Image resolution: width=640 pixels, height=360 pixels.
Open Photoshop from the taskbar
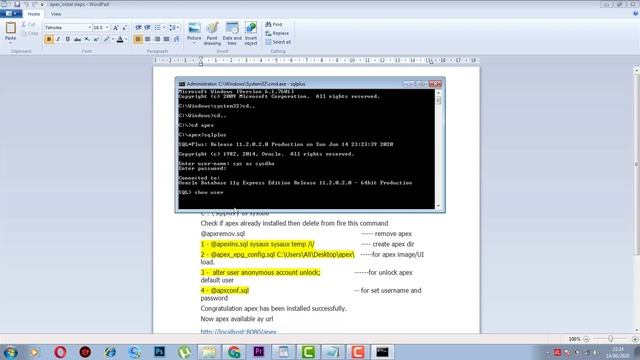click(160, 352)
